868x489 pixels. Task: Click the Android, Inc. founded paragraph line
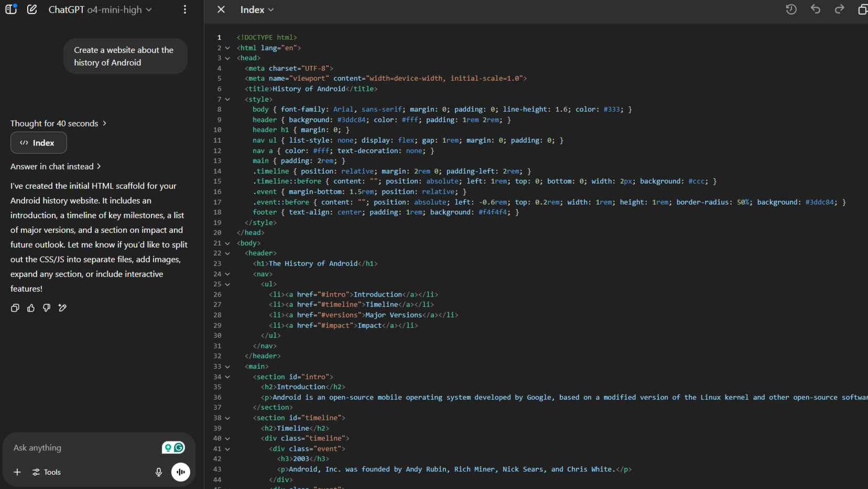click(x=454, y=470)
